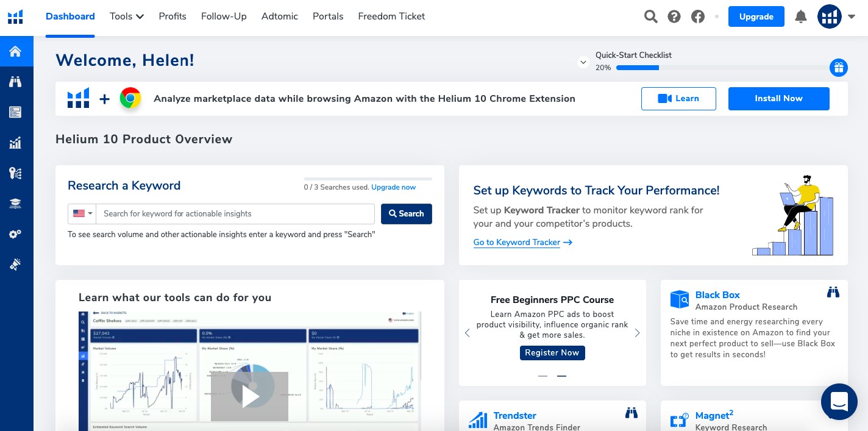
Task: Click the Helium 10 logo in top-left
Action: point(15,16)
